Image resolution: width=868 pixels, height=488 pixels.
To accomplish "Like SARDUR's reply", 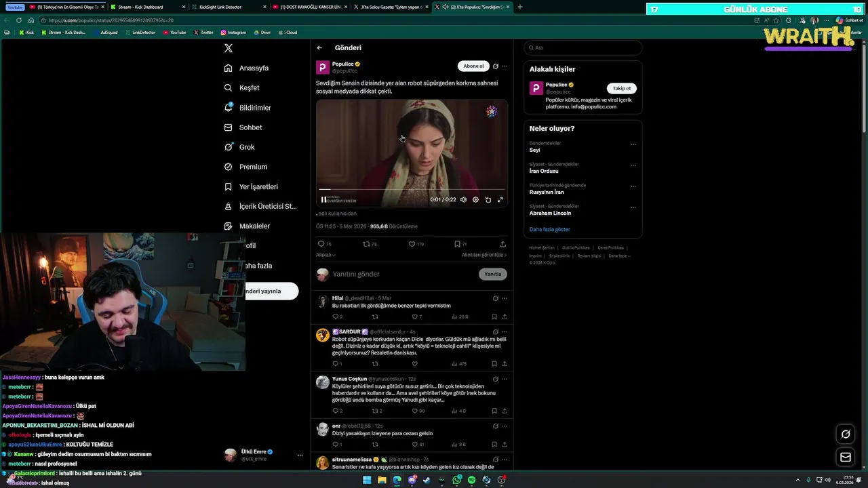I will [x=415, y=364].
